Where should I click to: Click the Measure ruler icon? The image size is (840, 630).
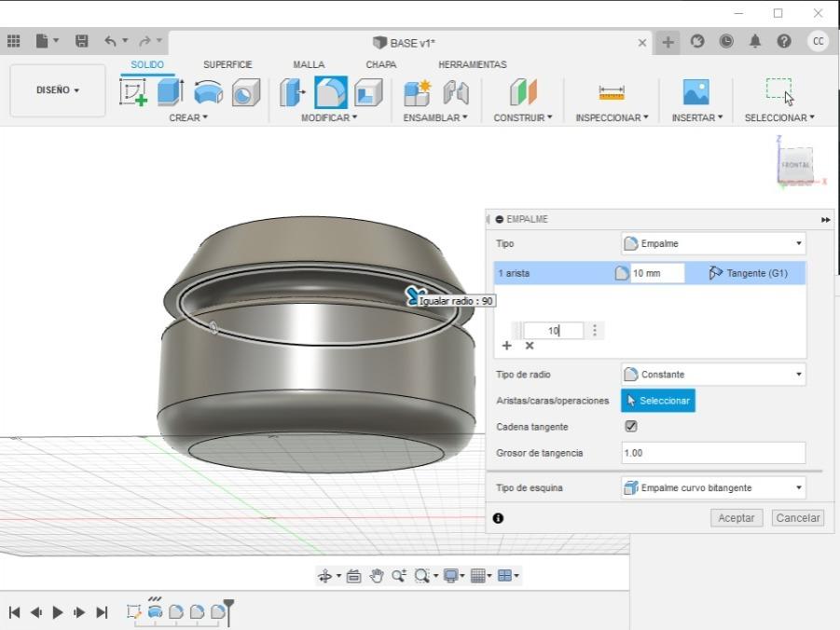pos(612,92)
